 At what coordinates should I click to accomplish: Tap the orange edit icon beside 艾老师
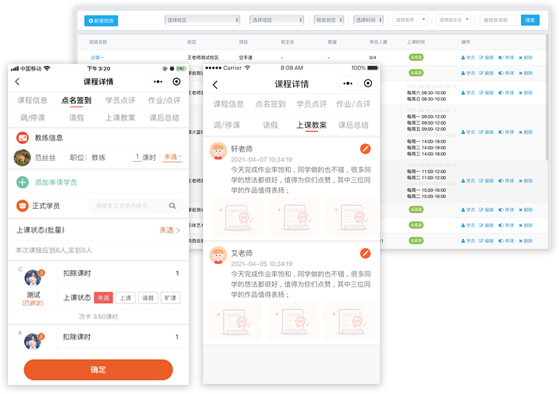point(365,253)
